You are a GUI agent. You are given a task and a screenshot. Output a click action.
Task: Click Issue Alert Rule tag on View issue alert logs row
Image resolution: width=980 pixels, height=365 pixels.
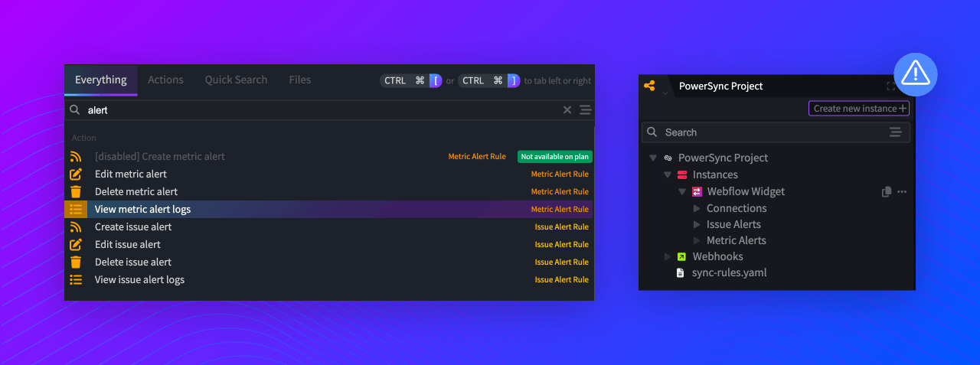[x=561, y=279]
